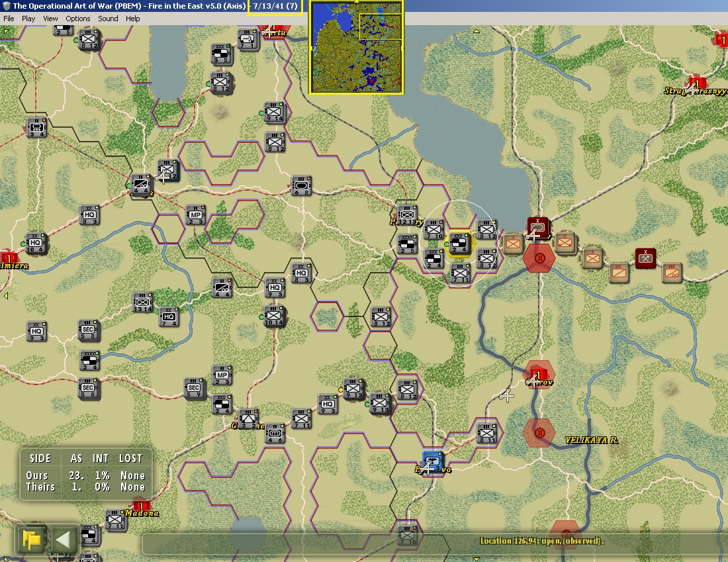The width and height of the screenshot is (728, 562).
Task: Click the red II hex above Velikaya R. label
Action: (x=539, y=433)
